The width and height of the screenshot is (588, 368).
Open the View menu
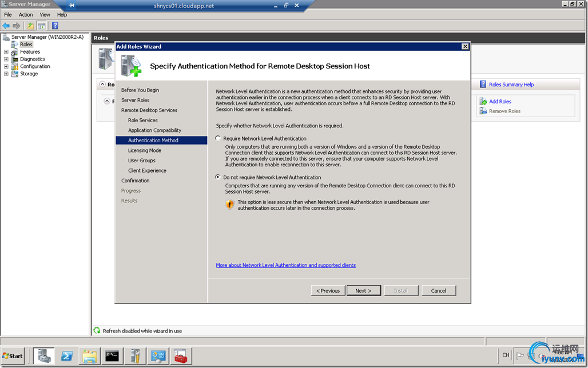[45, 15]
